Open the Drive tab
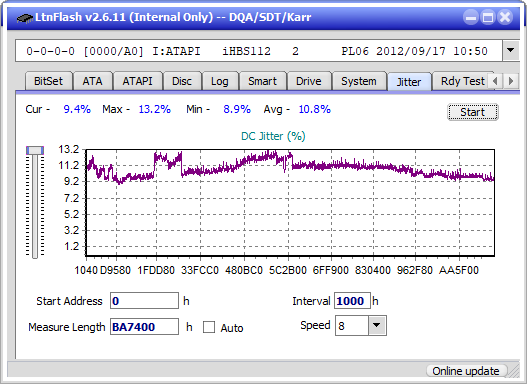527x384 pixels. 309,81
